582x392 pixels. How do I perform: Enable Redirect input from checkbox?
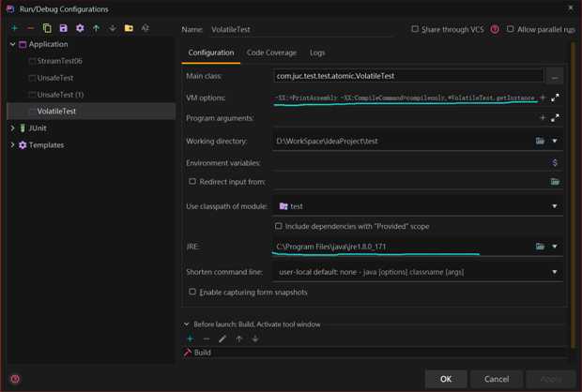[x=192, y=181]
